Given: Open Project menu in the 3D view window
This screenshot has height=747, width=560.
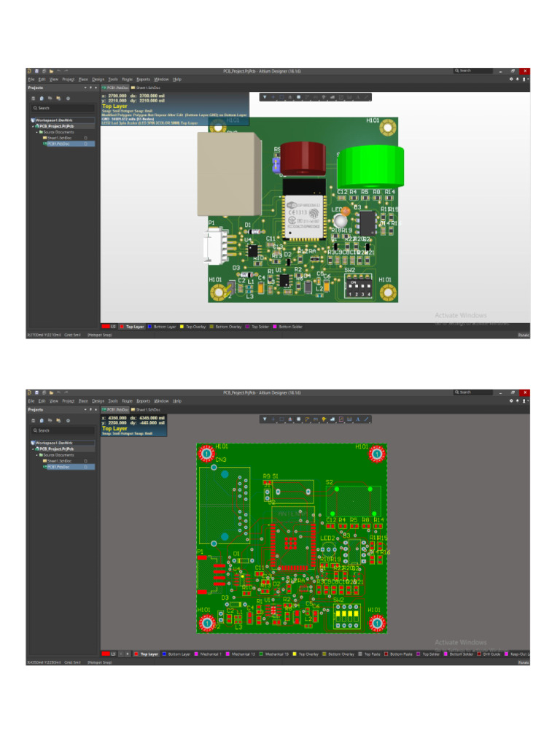Looking at the screenshot, I should [x=69, y=80].
